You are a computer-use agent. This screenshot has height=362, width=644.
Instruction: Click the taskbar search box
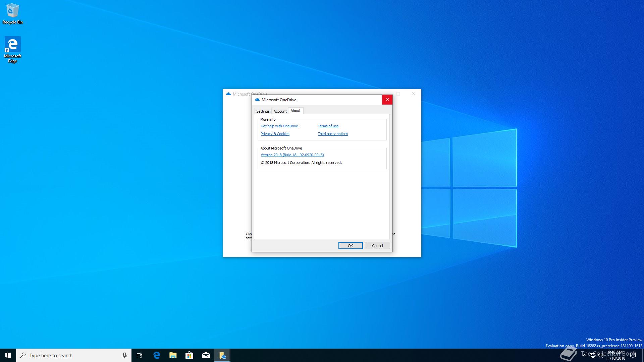click(74, 355)
